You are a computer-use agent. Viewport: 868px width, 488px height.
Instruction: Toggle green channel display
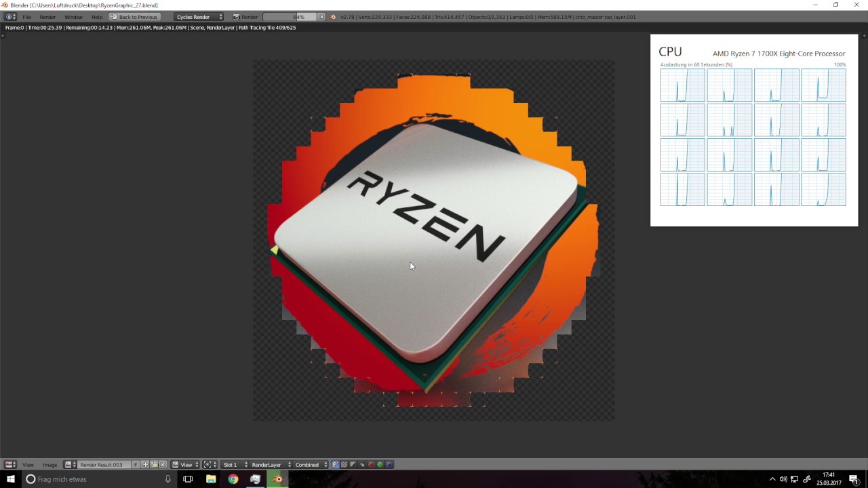coord(380,465)
